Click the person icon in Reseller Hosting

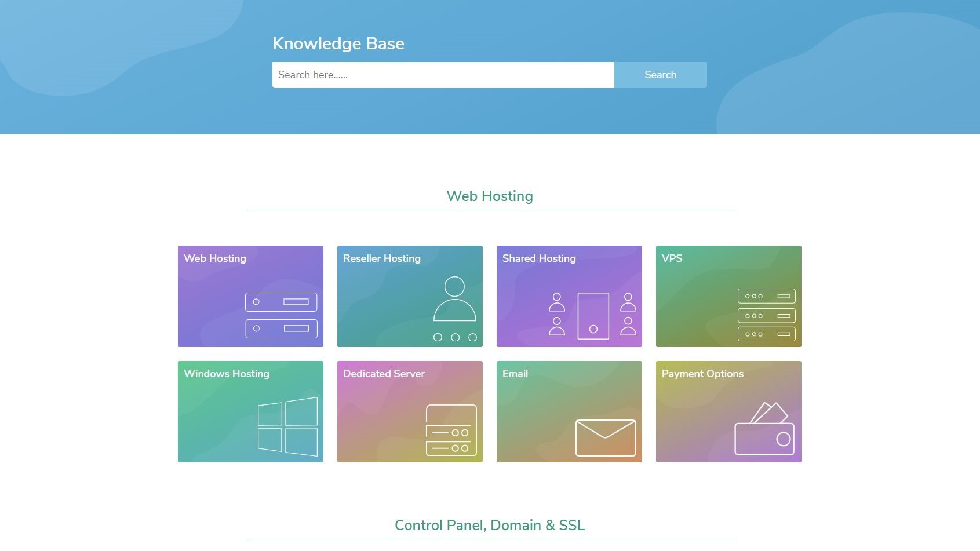[455, 309]
